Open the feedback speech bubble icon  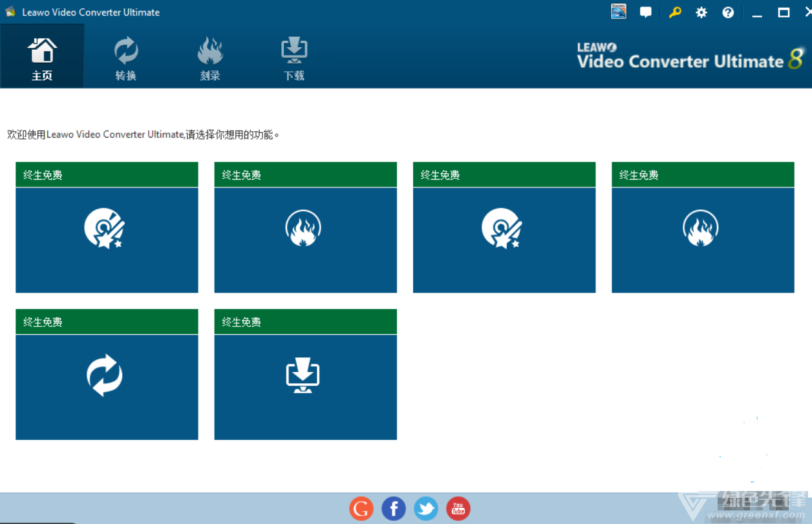click(x=646, y=12)
